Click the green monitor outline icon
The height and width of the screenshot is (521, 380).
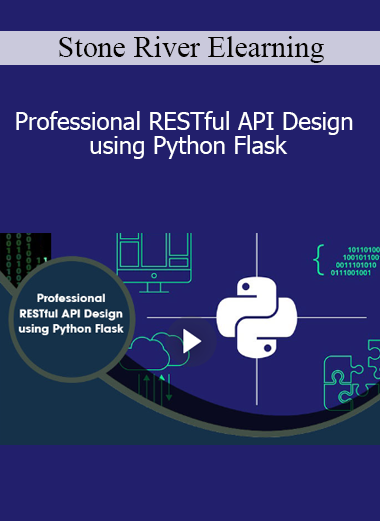click(x=154, y=263)
